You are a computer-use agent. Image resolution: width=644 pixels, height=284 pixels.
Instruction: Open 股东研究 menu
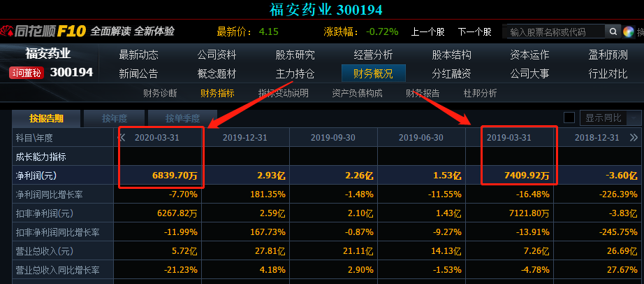coord(295,55)
